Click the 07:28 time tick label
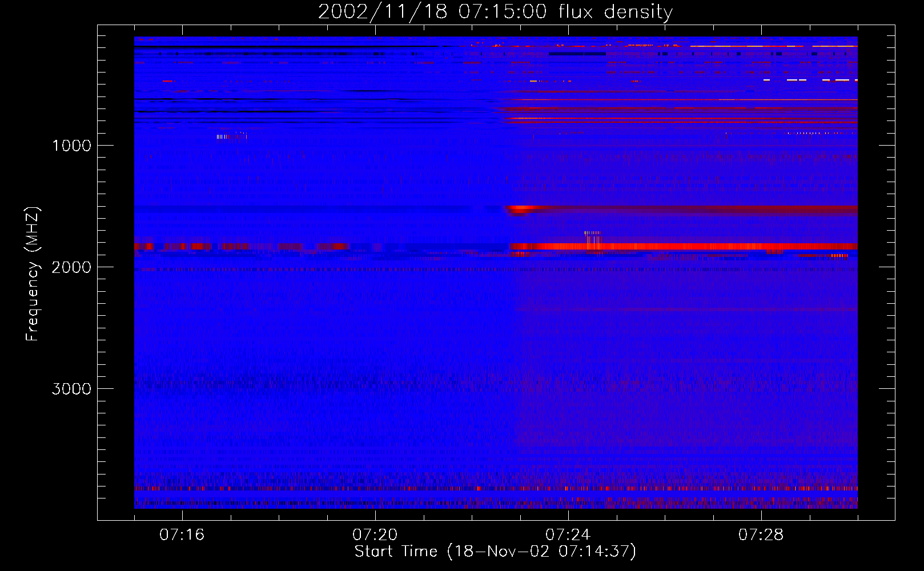This screenshot has width=924, height=571. click(761, 535)
